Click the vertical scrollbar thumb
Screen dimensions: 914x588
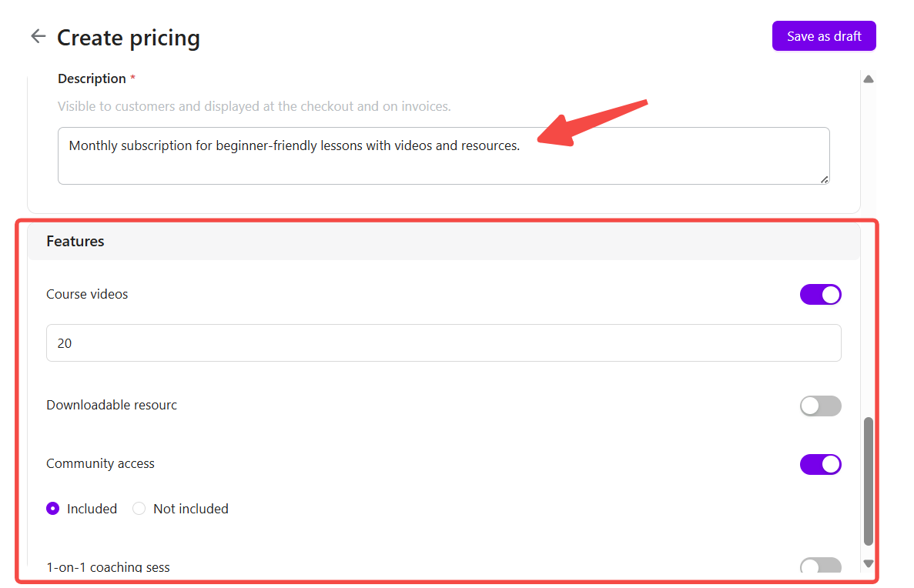869,481
